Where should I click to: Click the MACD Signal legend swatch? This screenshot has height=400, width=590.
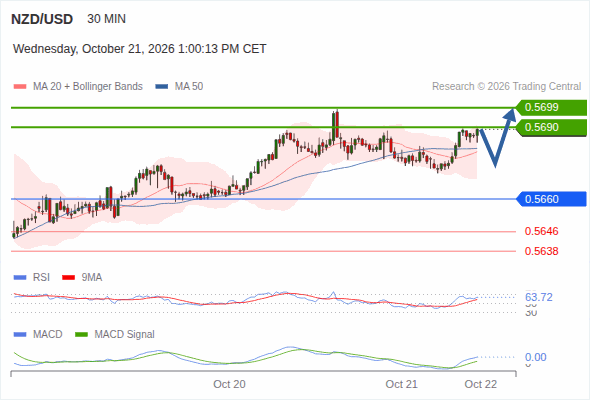click(81, 335)
